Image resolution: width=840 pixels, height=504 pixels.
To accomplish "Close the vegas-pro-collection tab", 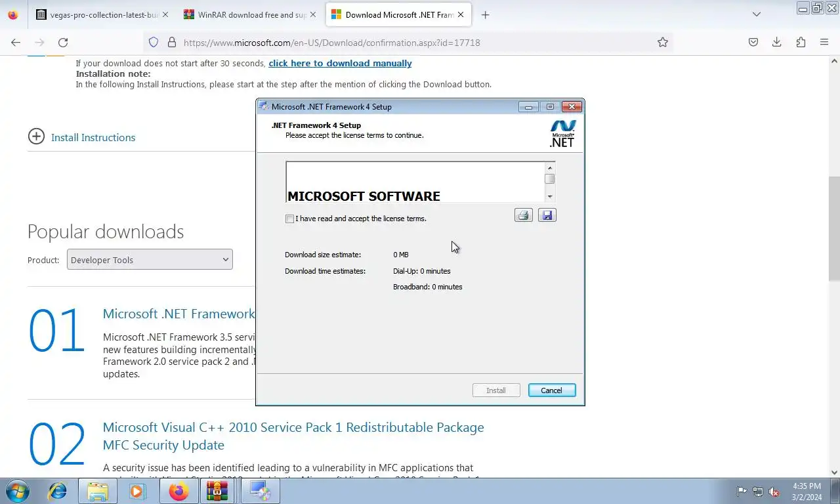I will click(165, 14).
